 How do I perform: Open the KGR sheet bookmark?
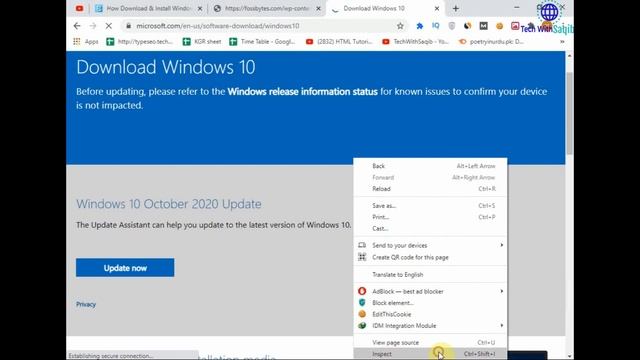point(202,41)
